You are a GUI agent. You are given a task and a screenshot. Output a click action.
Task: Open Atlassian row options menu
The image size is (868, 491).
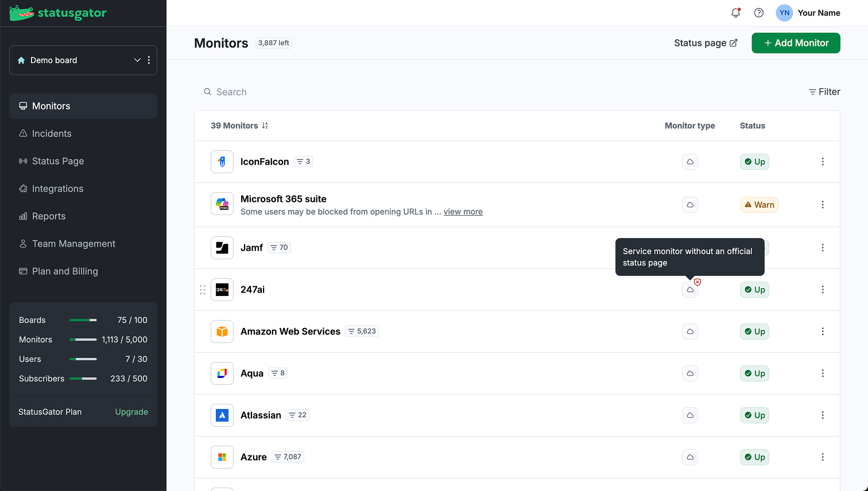click(x=823, y=415)
